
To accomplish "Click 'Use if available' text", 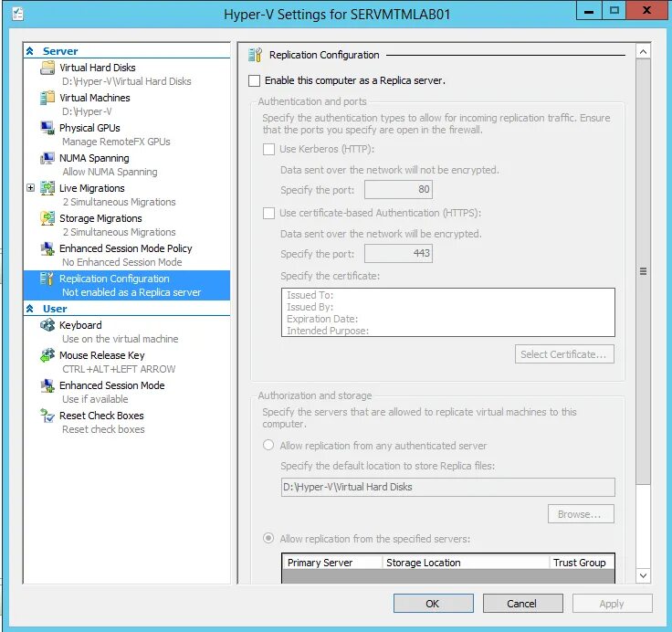I will coord(95,399).
